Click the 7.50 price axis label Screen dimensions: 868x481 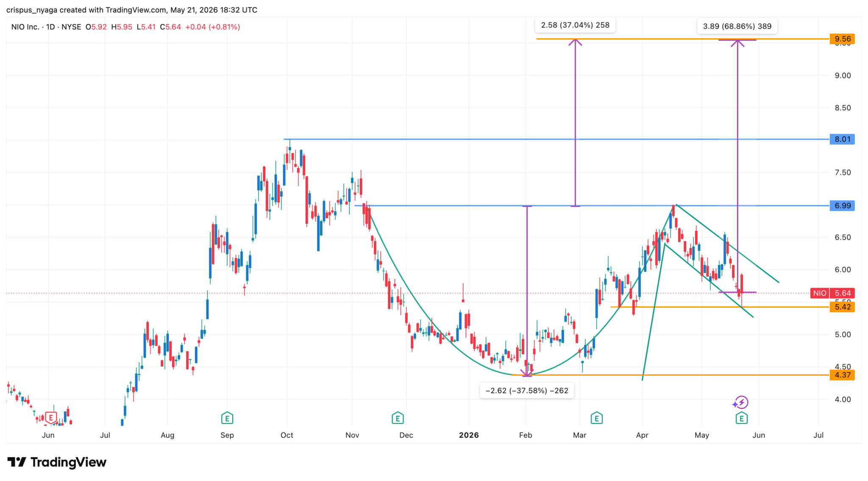click(x=843, y=172)
